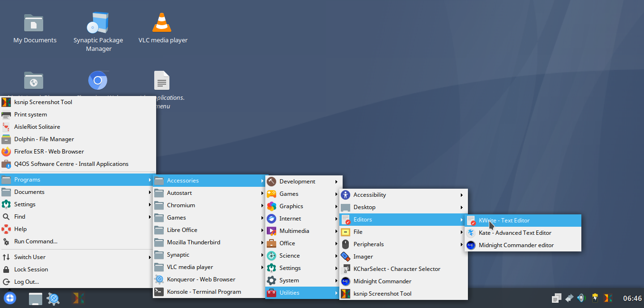This screenshot has width=644, height=308.
Task: Open VLC media player desktop icon
Action: coord(162,23)
